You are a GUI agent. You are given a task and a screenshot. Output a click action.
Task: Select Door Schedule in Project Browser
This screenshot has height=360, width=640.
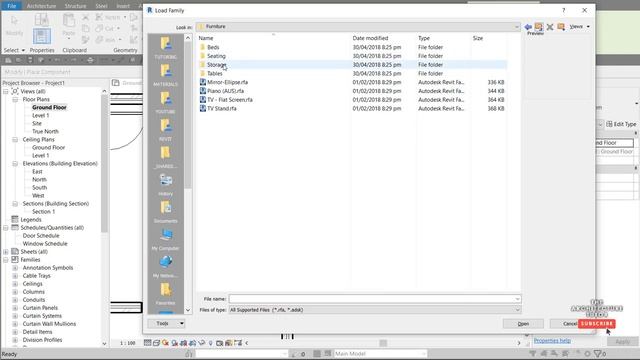[41, 236]
